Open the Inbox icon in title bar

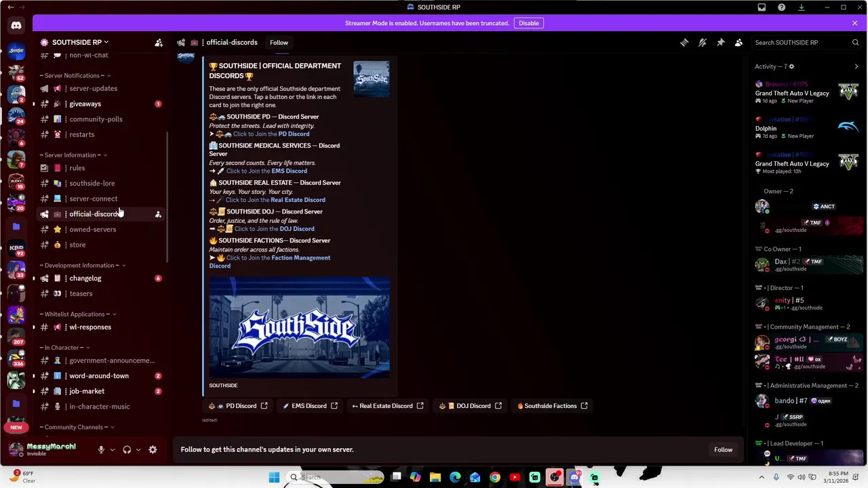pyautogui.click(x=762, y=7)
